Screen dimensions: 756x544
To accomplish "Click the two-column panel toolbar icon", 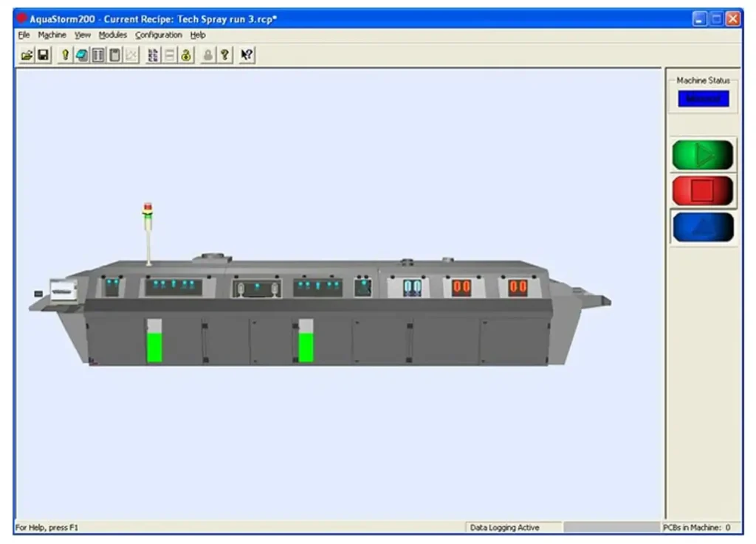I will 98,55.
